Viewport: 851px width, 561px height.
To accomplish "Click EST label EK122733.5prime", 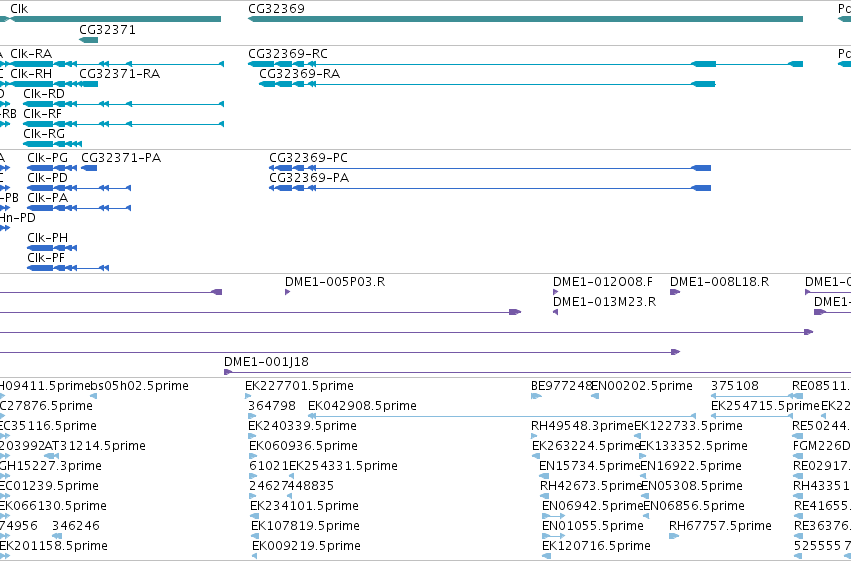I will point(688,426).
